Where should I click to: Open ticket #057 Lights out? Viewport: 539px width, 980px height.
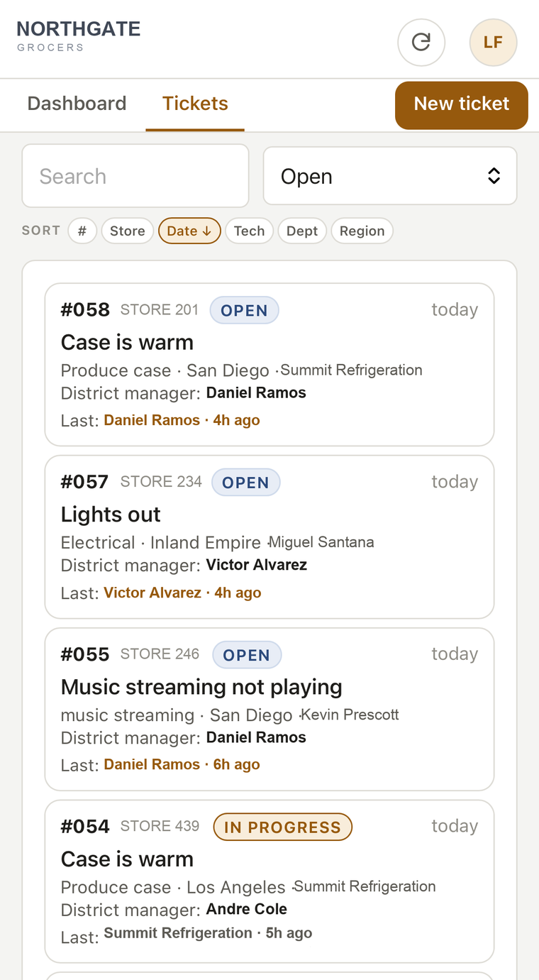[x=269, y=537]
